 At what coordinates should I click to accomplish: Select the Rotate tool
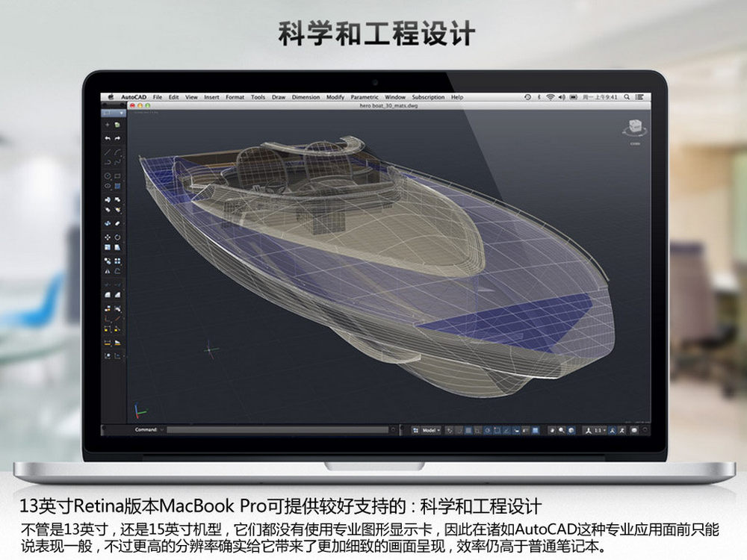(x=117, y=237)
